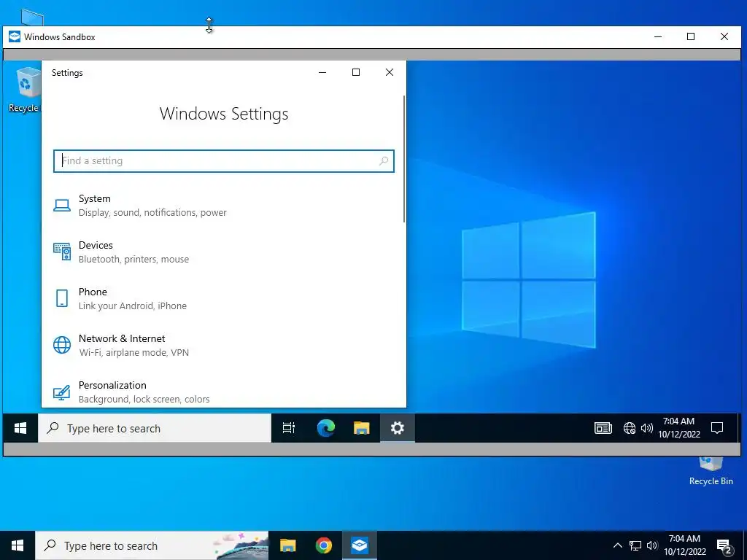Launch Microsoft Edge in the Sandbox taskbar

tap(326, 428)
